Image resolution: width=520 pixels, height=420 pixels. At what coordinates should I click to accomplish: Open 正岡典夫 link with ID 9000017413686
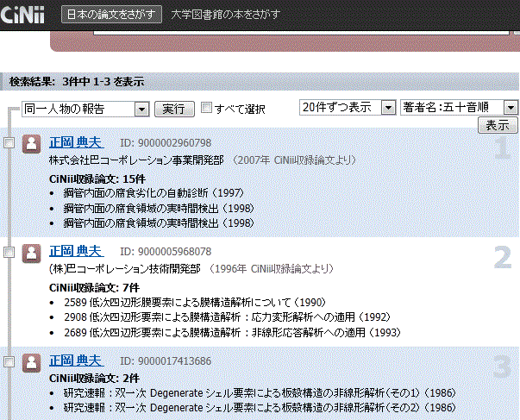pos(76,361)
